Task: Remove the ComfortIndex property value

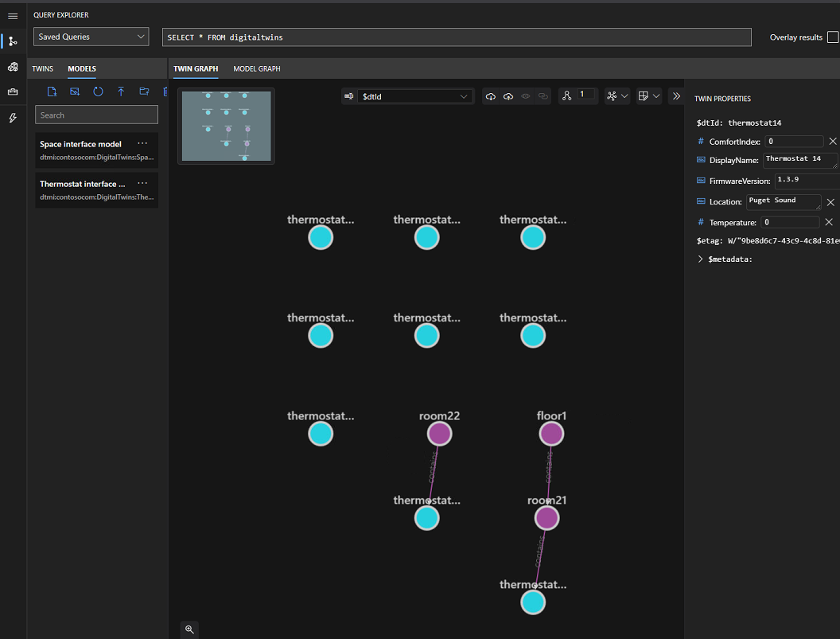Action: click(x=833, y=142)
